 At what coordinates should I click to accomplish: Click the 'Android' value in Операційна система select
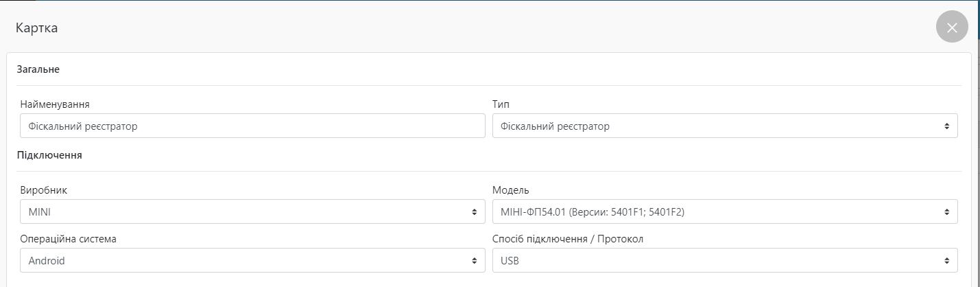pos(47,261)
